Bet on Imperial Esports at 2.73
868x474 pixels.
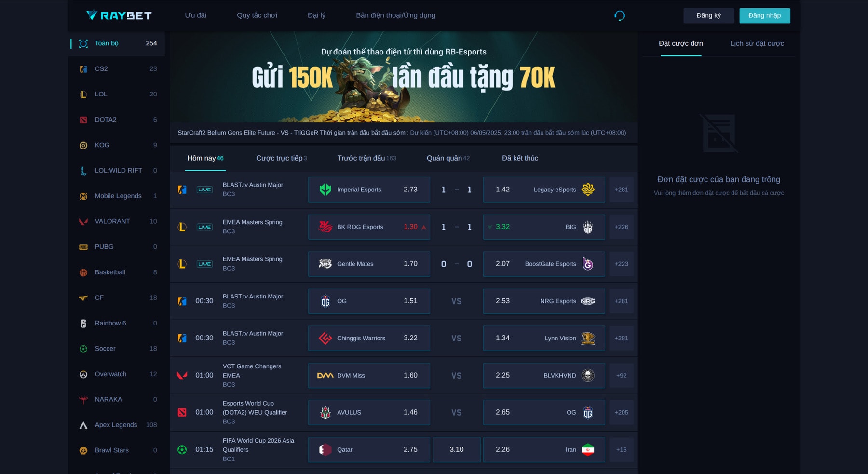(369, 190)
